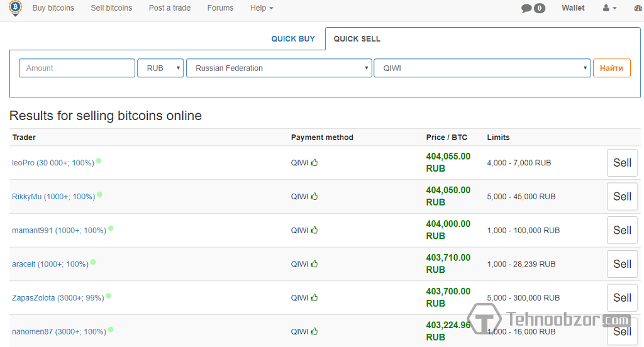Click price 404,055.00 RUB
The width and height of the screenshot is (644, 347).
(448, 162)
